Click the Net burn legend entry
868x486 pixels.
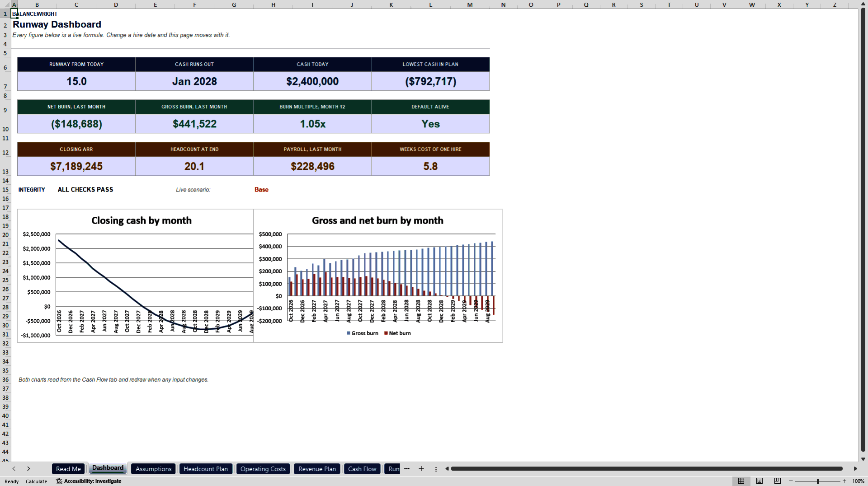pyautogui.click(x=397, y=333)
